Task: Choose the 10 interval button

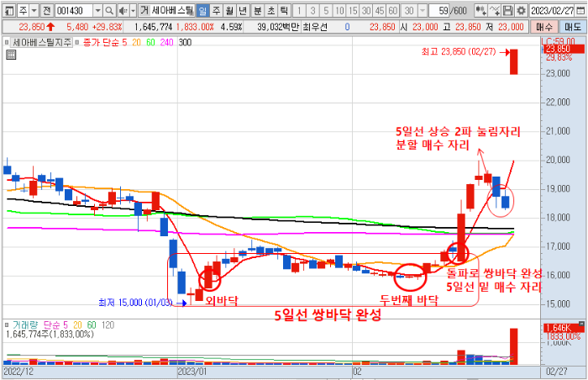Action: click(339, 11)
